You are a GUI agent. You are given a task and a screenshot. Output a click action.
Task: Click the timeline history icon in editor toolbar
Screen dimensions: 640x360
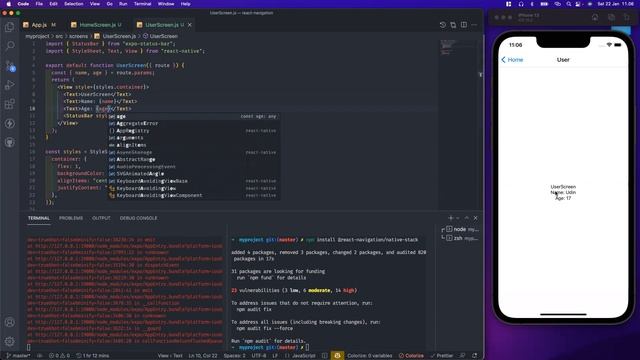[443, 25]
